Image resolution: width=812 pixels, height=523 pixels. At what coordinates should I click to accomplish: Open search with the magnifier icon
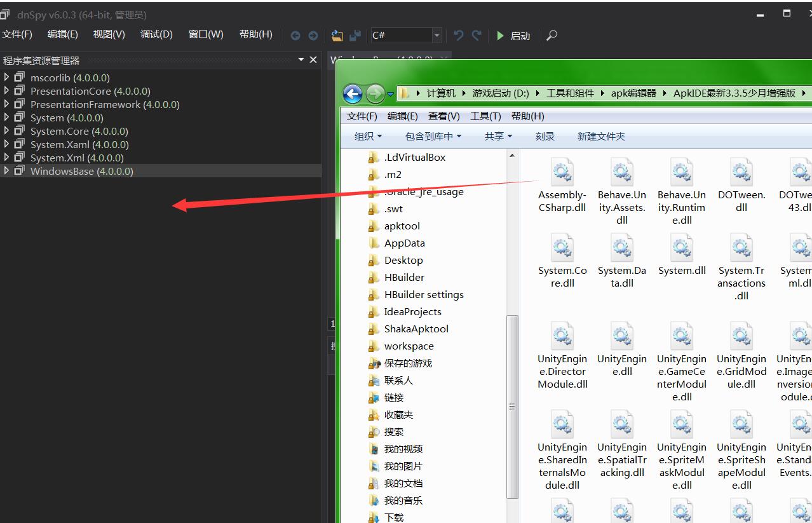551,36
